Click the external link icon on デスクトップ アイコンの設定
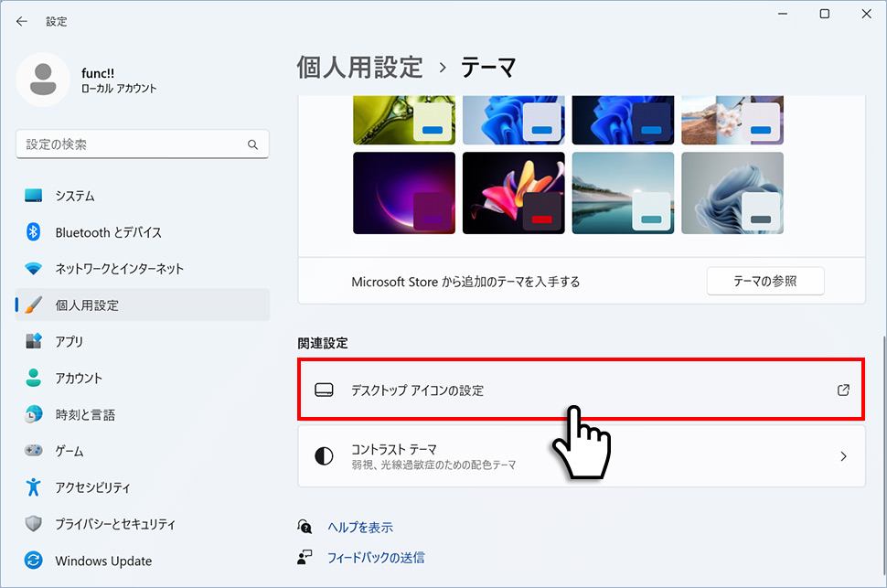 pyautogui.click(x=843, y=390)
